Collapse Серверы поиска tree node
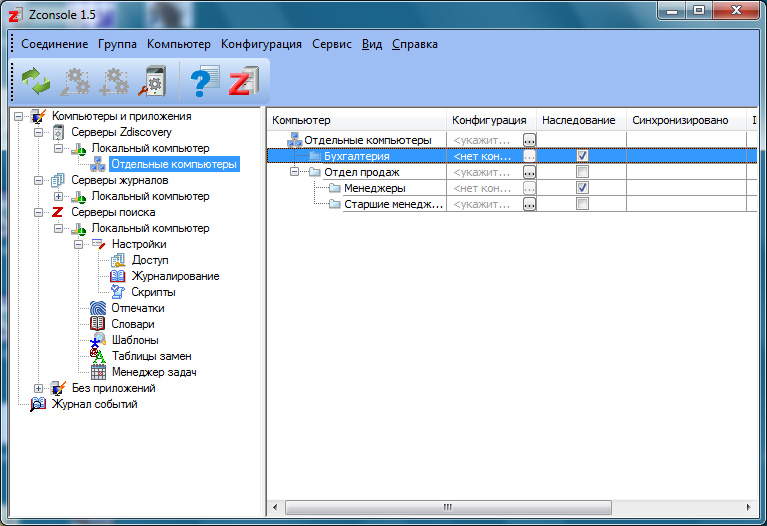767x526 pixels. [38, 212]
